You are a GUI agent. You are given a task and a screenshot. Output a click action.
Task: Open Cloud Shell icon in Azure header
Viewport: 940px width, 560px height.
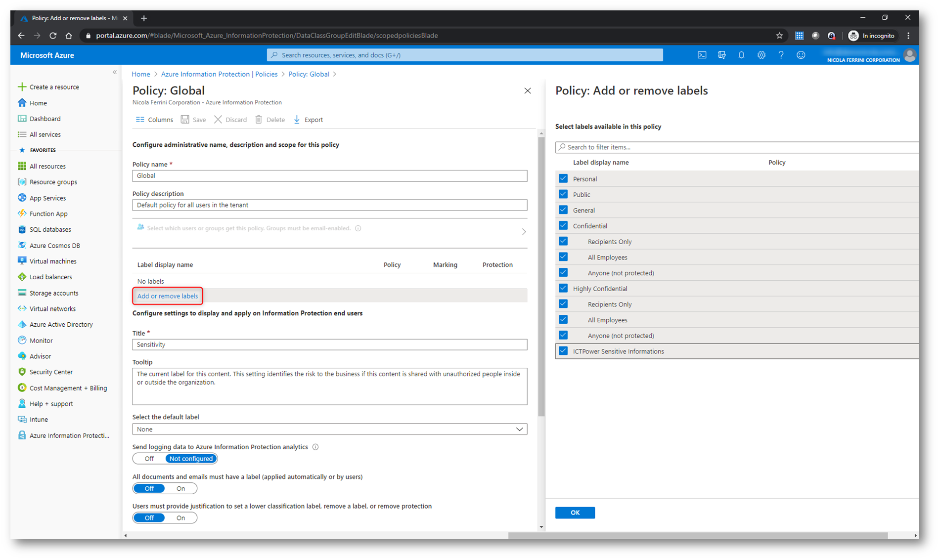[x=702, y=55]
